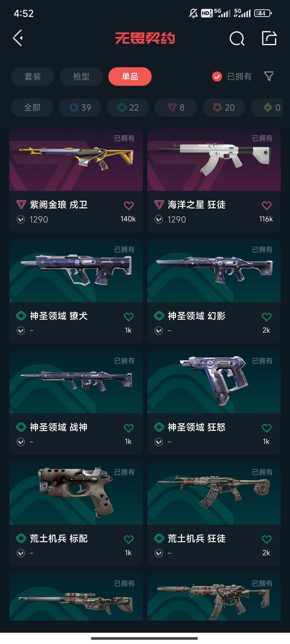
Task: Open the filter funnel icon
Action: (x=269, y=76)
